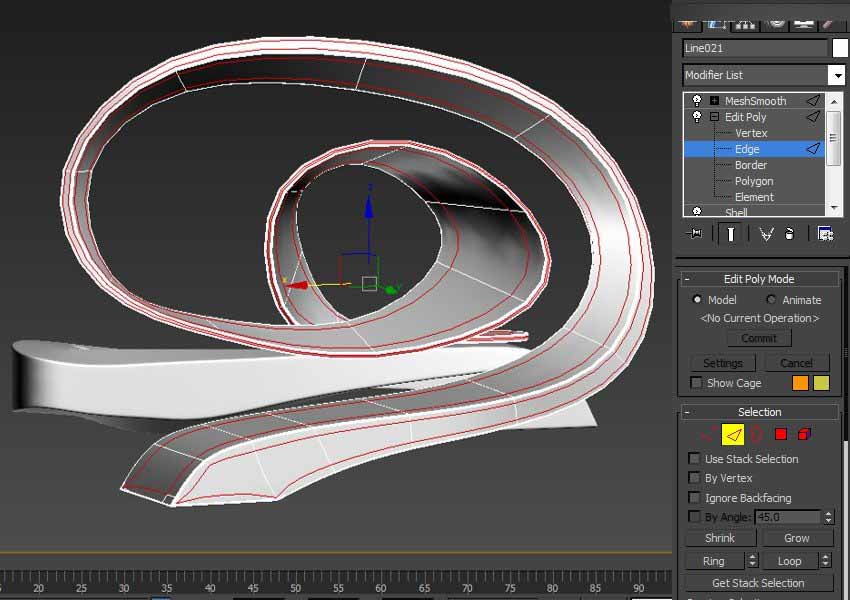The image size is (850, 600).
Task: Click the Ring selection button
Action: pos(713,561)
